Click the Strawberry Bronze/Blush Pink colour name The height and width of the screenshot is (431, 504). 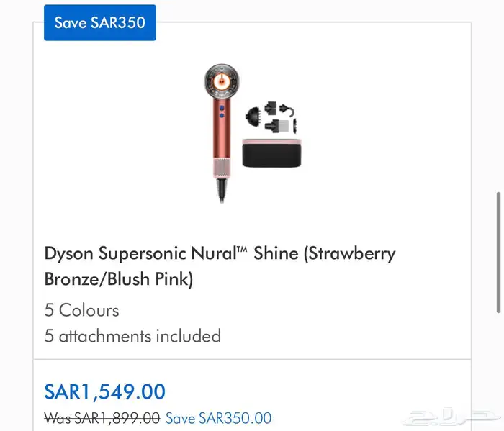click(119, 279)
